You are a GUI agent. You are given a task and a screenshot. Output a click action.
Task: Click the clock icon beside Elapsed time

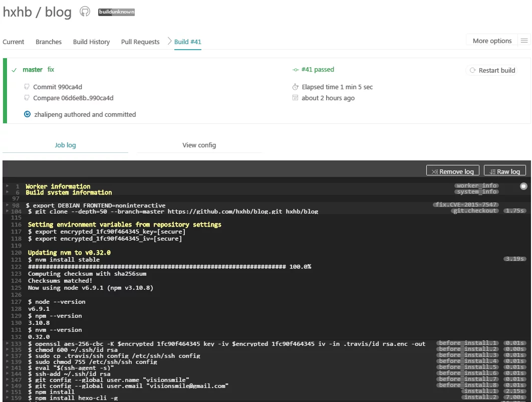click(x=296, y=87)
